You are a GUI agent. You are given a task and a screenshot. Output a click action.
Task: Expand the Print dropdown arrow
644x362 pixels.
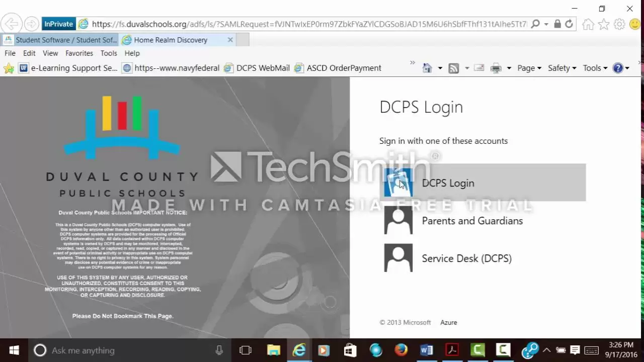click(x=509, y=68)
